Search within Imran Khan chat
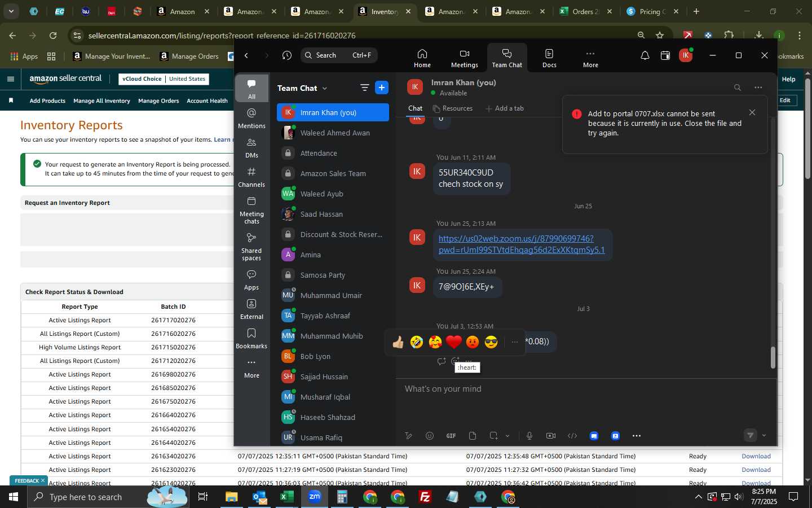Screen dimensions: 812x508 [737, 87]
